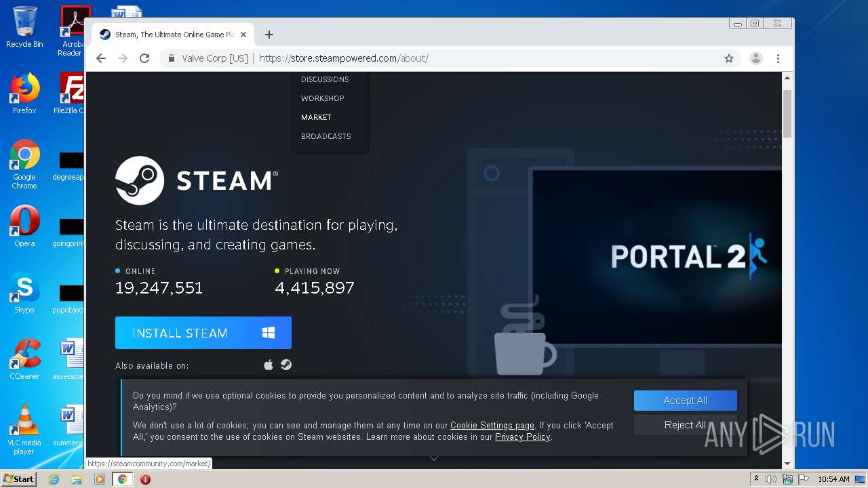Click the 19,247,551 online count

[x=159, y=288]
